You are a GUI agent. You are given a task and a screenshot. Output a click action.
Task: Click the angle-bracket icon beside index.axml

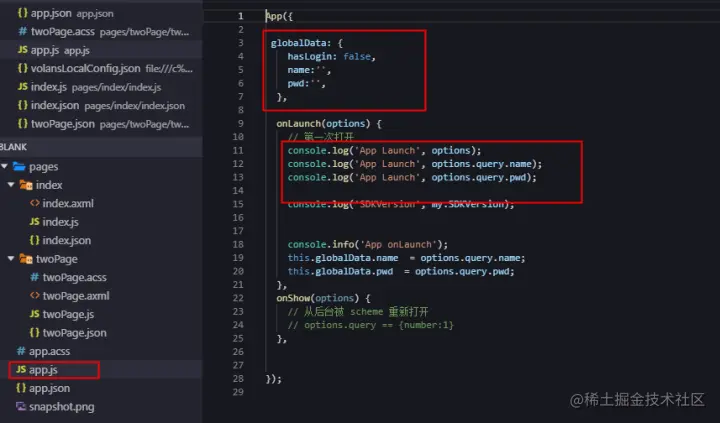pos(34,203)
